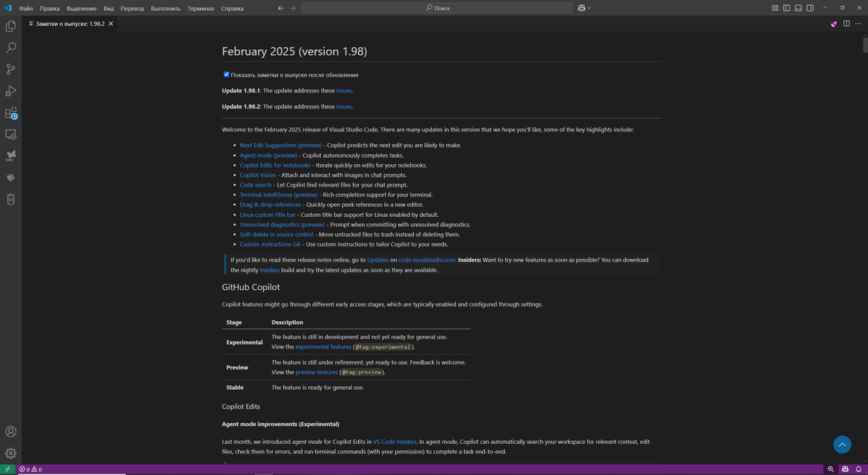This screenshot has height=475, width=868.
Task: Open the Вид menu
Action: (x=109, y=8)
